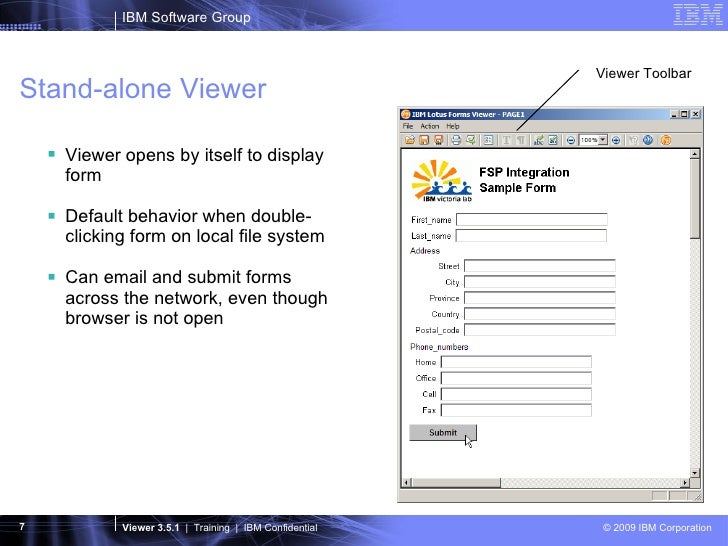Click the Submit button on the form

(443, 433)
